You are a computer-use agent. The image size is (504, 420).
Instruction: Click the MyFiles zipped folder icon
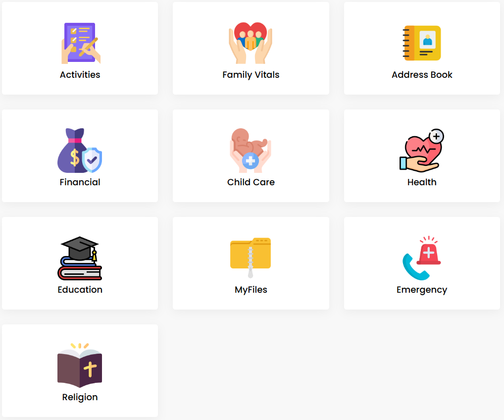tap(251, 258)
